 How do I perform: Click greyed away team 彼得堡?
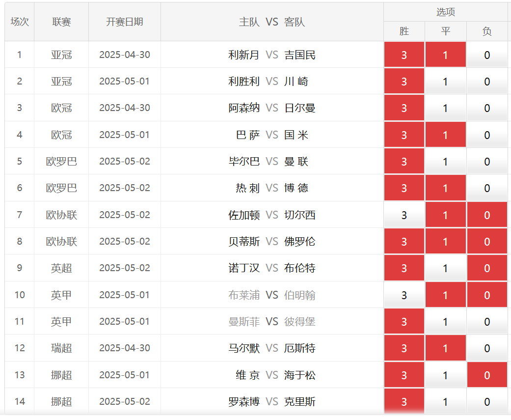300,322
